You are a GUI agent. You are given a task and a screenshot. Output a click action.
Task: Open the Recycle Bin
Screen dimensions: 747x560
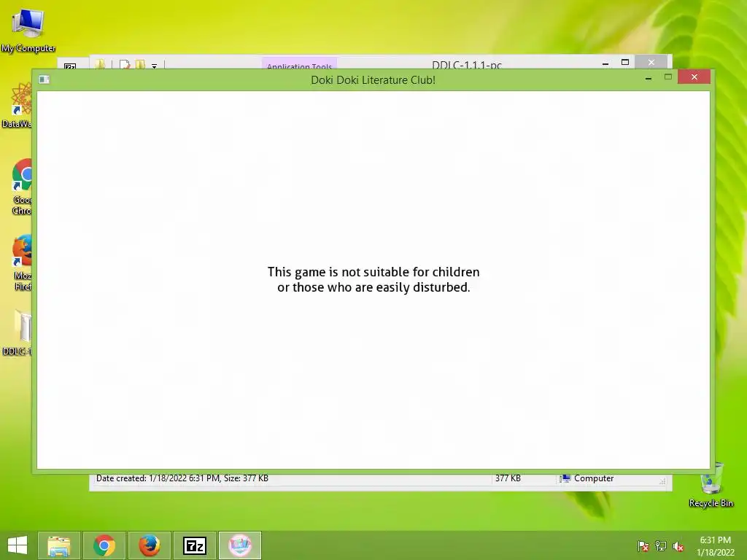point(711,485)
